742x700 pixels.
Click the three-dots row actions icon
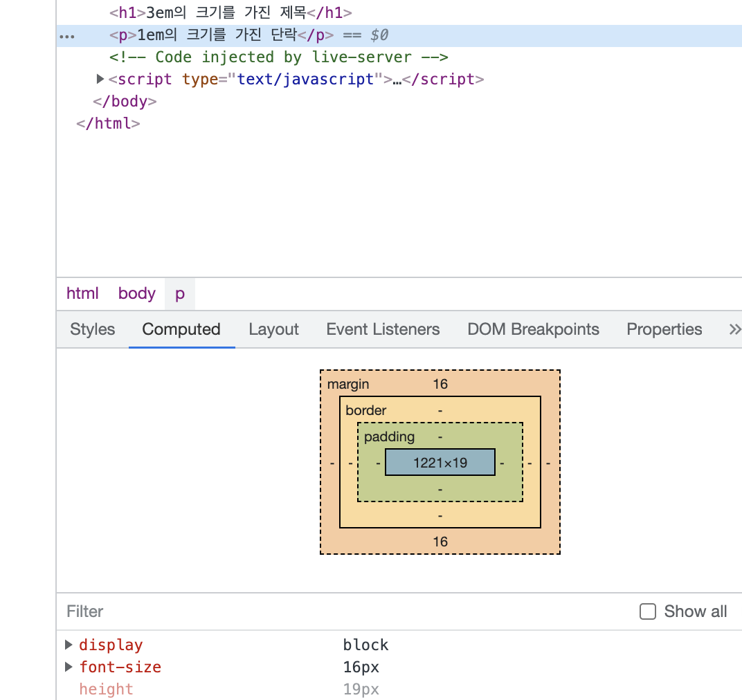66,37
